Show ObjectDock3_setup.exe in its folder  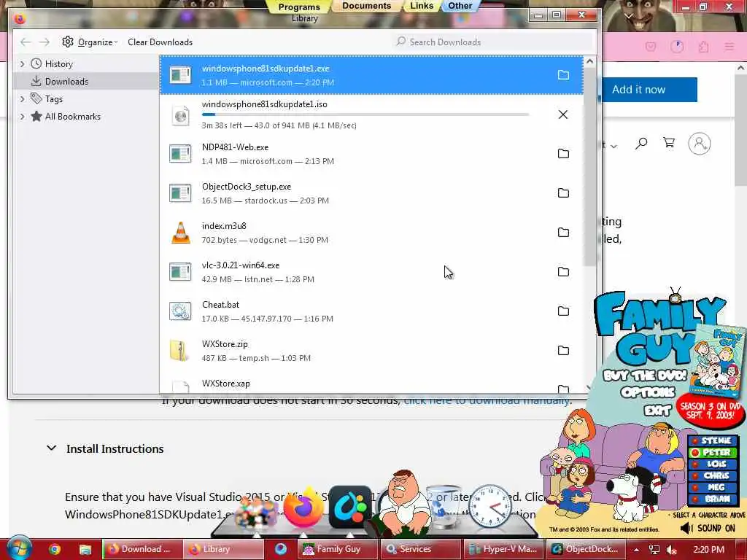(563, 192)
